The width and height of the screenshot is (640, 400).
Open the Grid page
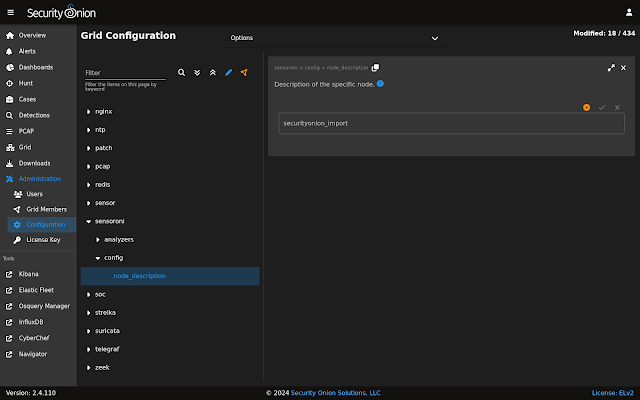(38, 147)
